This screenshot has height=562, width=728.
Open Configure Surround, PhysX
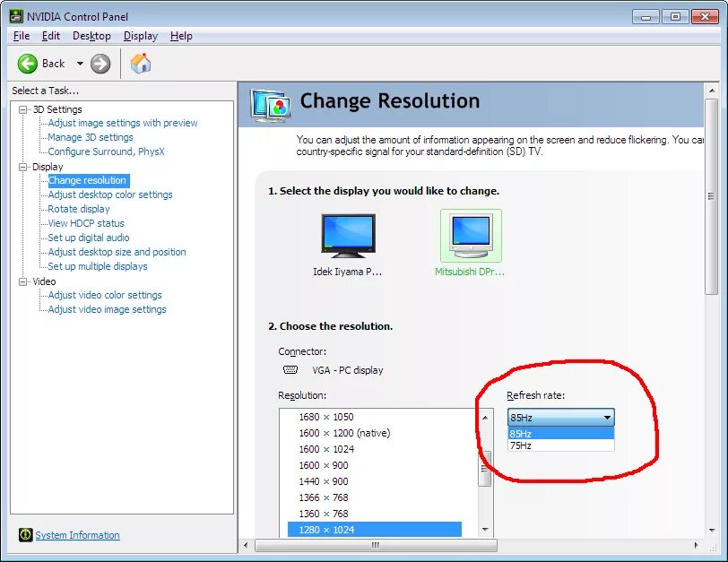(107, 151)
